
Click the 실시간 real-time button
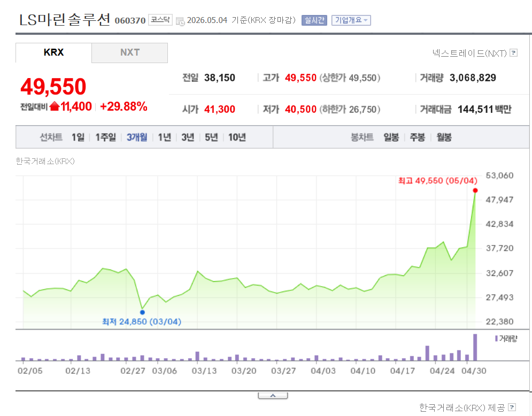(x=314, y=20)
